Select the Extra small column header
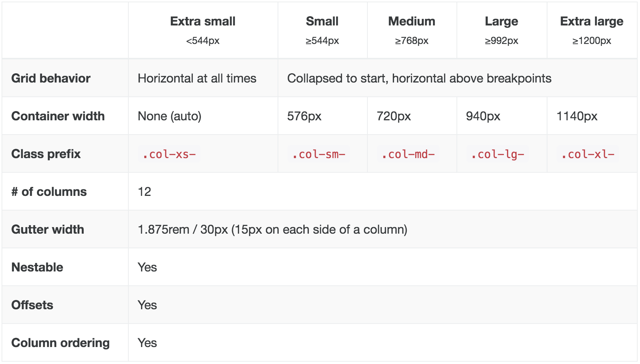 point(203,21)
